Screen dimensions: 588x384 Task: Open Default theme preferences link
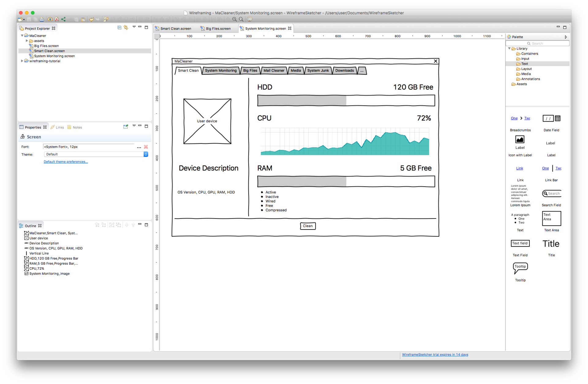click(x=66, y=162)
